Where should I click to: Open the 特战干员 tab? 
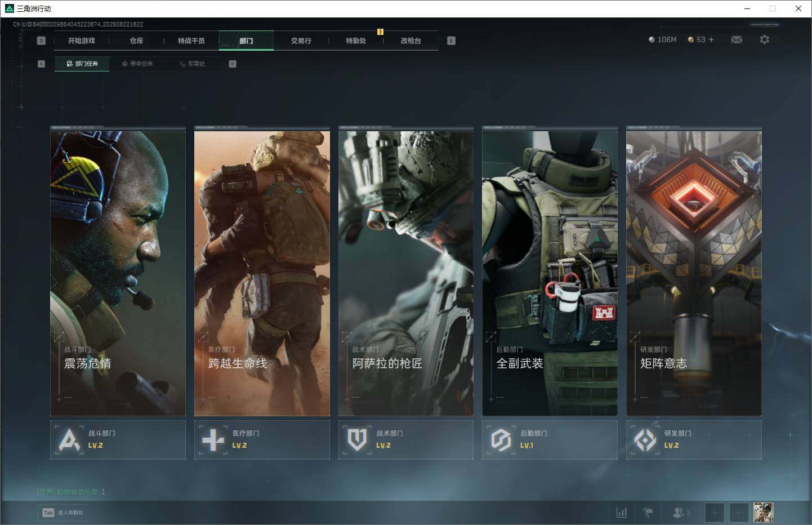[x=191, y=41]
